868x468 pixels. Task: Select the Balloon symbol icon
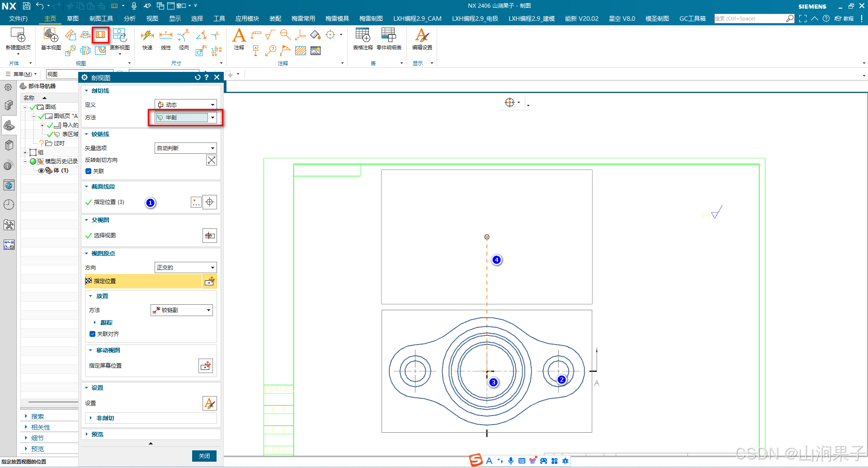pyautogui.click(x=271, y=51)
